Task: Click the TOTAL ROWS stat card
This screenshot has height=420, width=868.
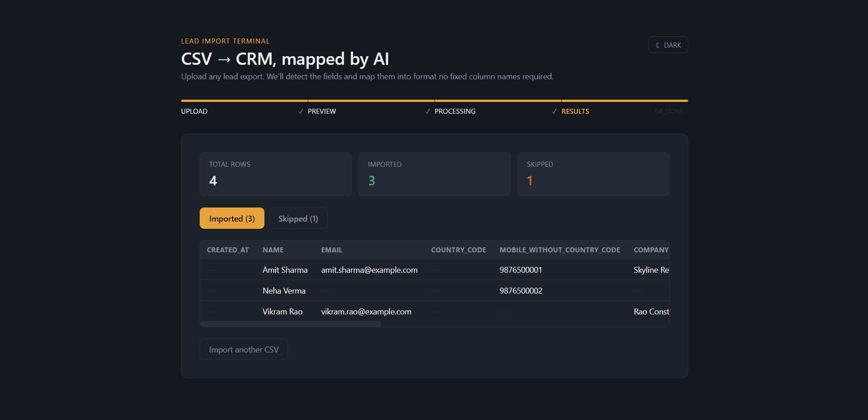Action: (x=275, y=174)
